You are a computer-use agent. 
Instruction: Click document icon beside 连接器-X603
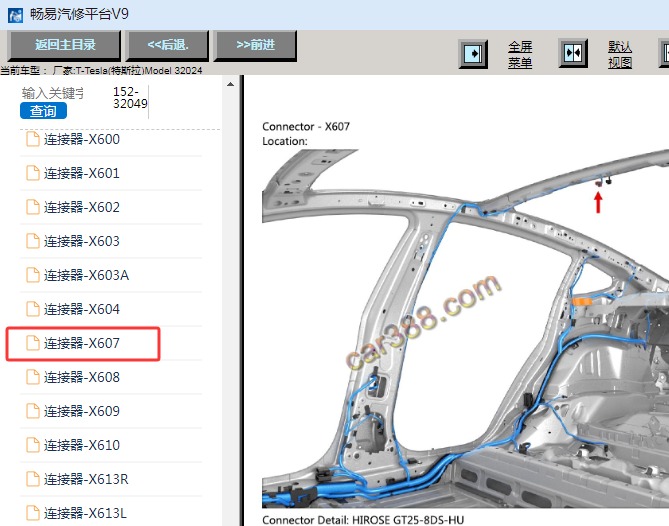tap(33, 241)
